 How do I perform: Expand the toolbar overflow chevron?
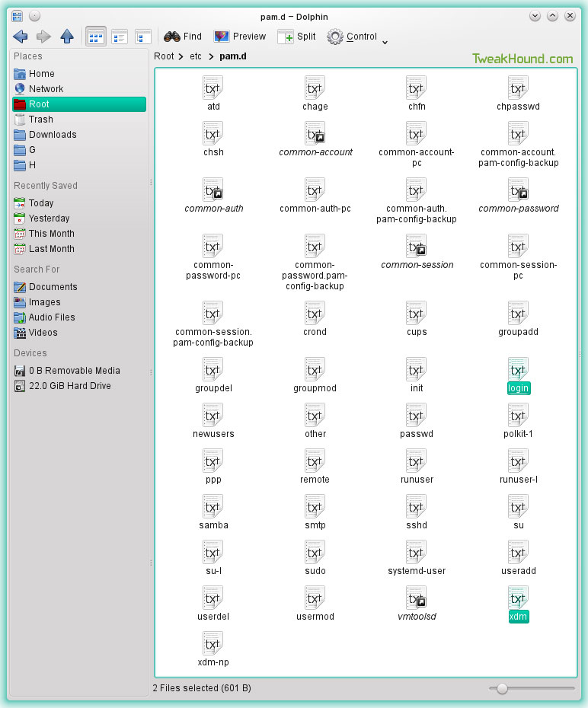tap(385, 43)
